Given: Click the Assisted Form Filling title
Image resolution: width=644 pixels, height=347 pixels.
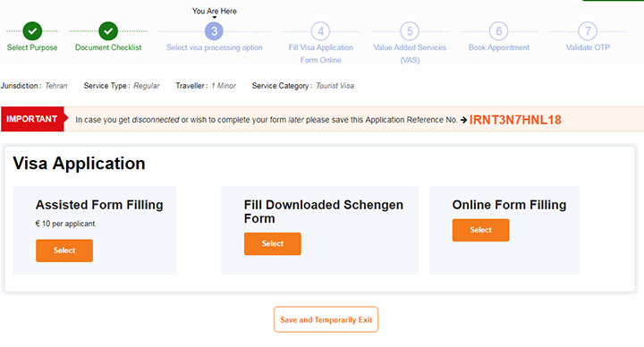Looking at the screenshot, I should point(99,205).
